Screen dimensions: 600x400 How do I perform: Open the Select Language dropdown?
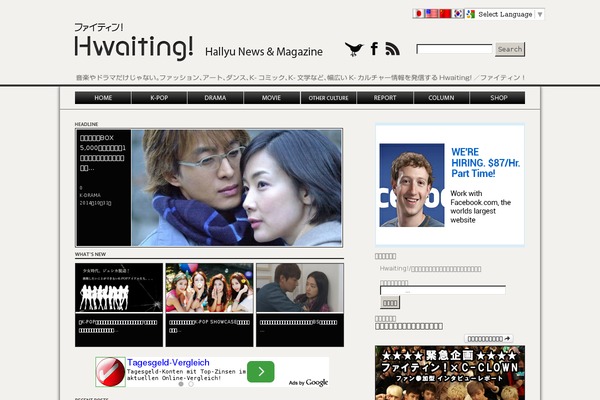[505, 14]
